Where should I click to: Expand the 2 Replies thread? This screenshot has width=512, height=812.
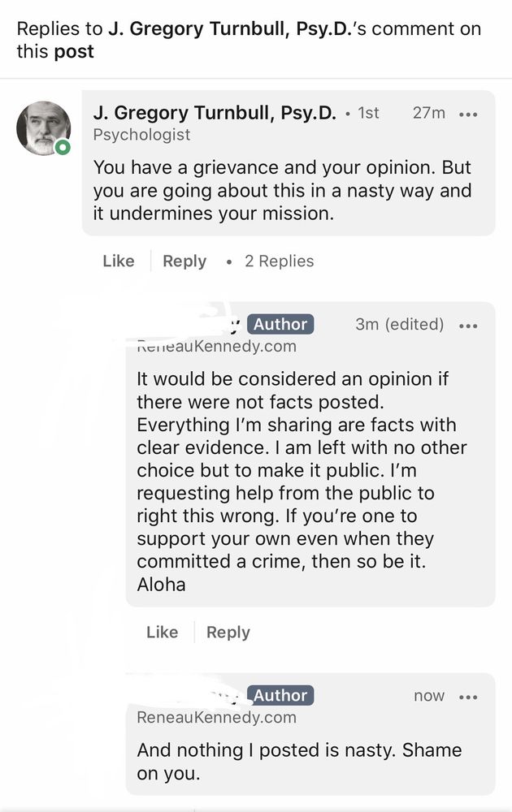[279, 261]
